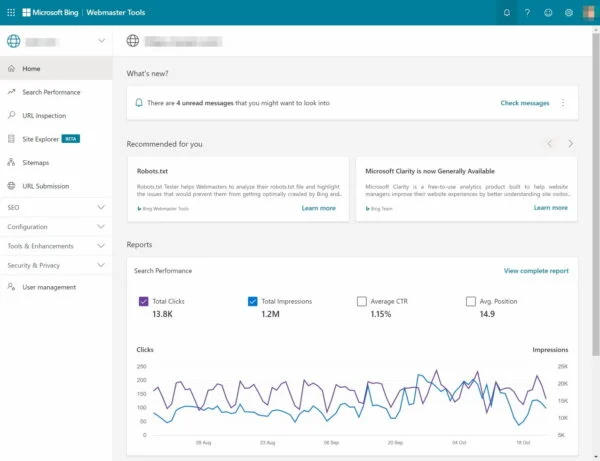Click Learn more on Robots.txt card
The height and width of the screenshot is (461, 600).
pos(318,208)
